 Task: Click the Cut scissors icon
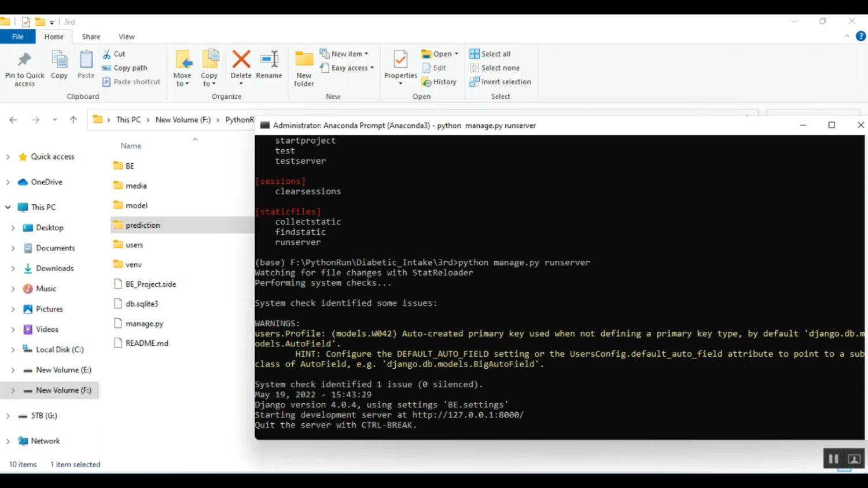(107, 54)
